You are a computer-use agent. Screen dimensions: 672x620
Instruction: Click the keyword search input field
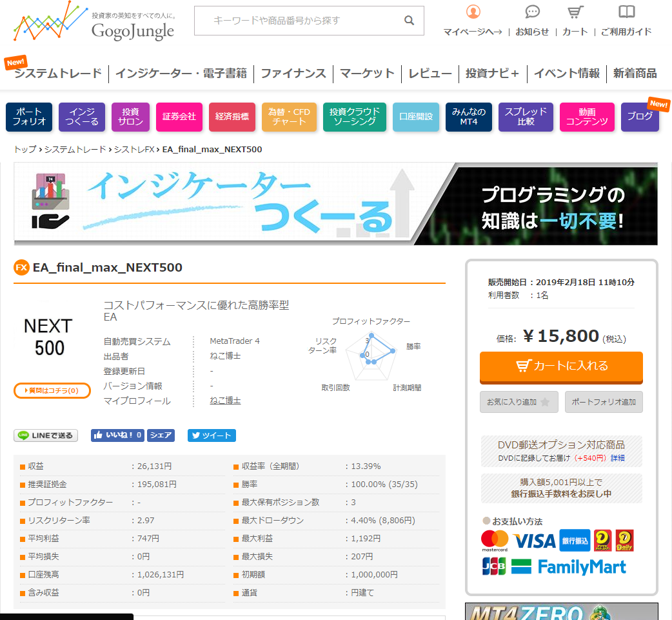coord(300,21)
